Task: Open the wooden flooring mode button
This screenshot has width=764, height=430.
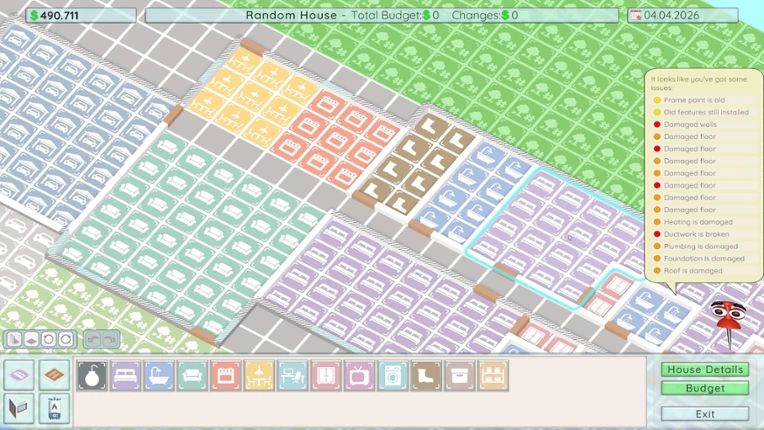Action: pos(54,374)
